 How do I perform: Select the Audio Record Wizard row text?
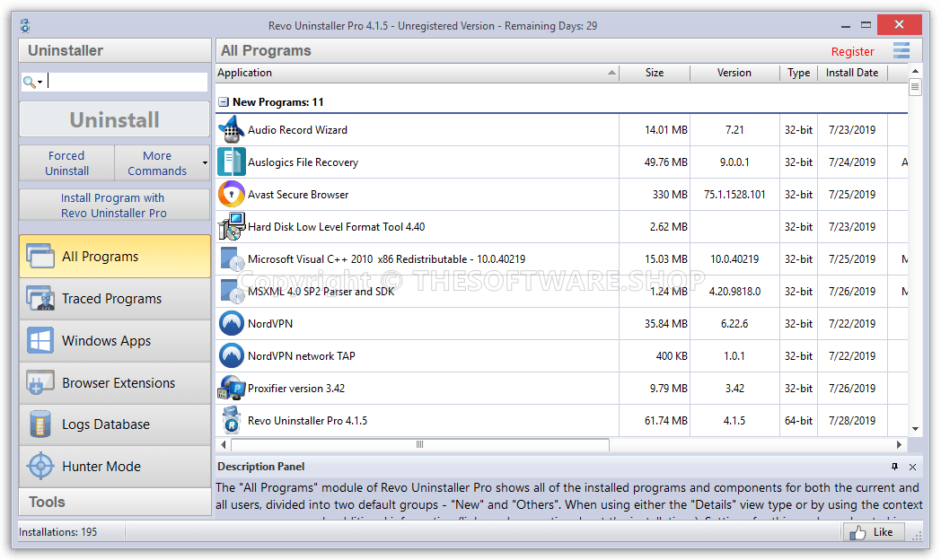(x=298, y=129)
